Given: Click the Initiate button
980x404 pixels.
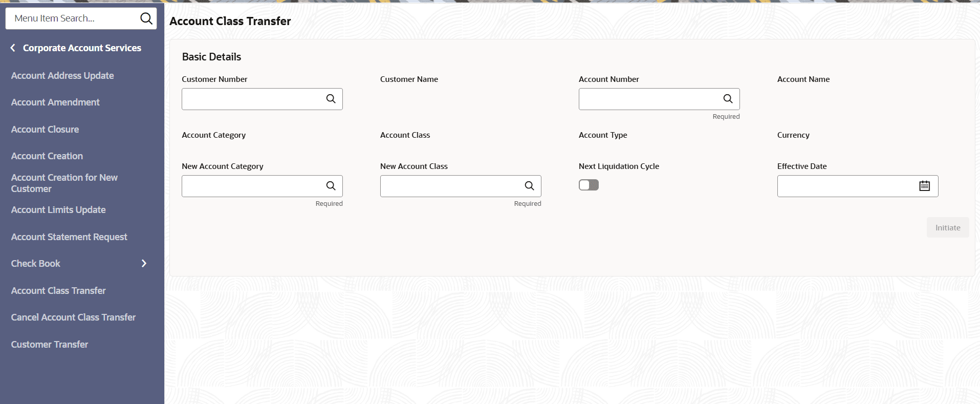Looking at the screenshot, I should pyautogui.click(x=948, y=228).
